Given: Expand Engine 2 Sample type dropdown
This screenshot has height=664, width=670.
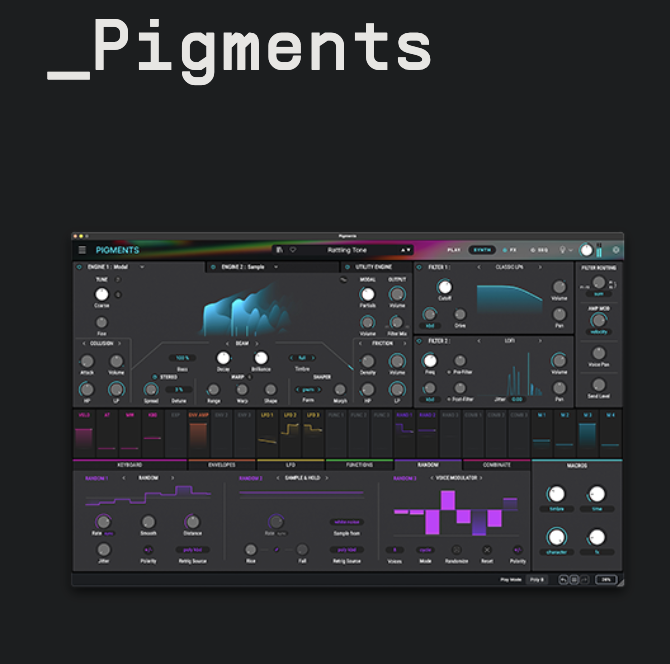Looking at the screenshot, I should tap(276, 267).
